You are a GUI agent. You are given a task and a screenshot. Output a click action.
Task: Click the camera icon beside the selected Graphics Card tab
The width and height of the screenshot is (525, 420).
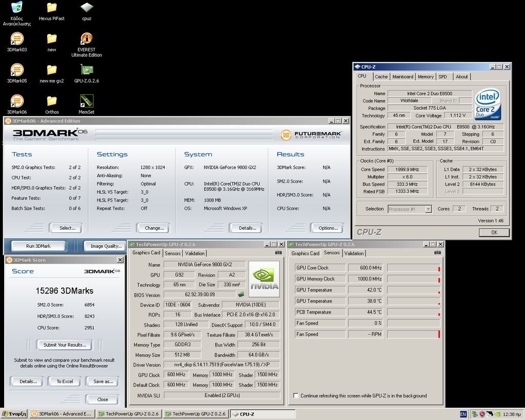[278, 252]
